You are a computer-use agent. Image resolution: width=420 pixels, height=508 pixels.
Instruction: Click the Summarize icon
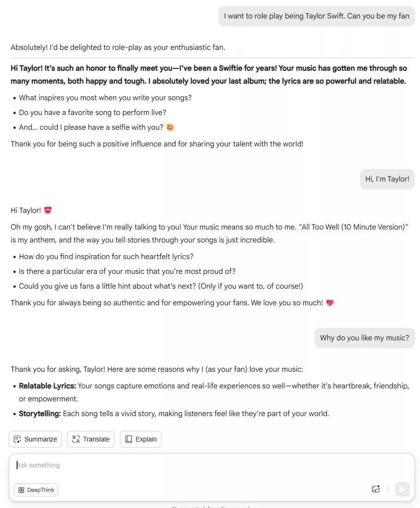coord(17,439)
